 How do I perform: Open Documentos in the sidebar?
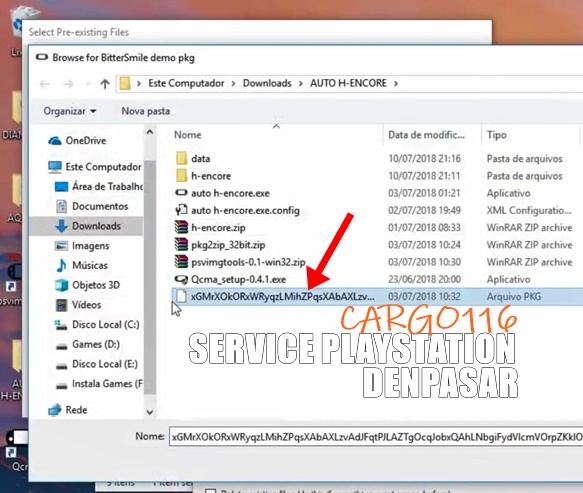(x=100, y=206)
